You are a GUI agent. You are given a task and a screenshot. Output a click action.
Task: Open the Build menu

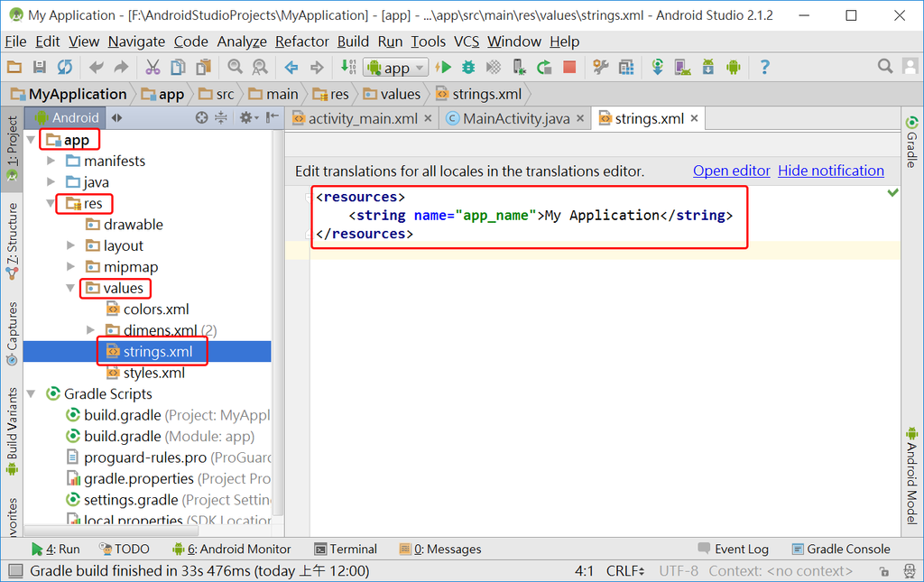point(353,42)
